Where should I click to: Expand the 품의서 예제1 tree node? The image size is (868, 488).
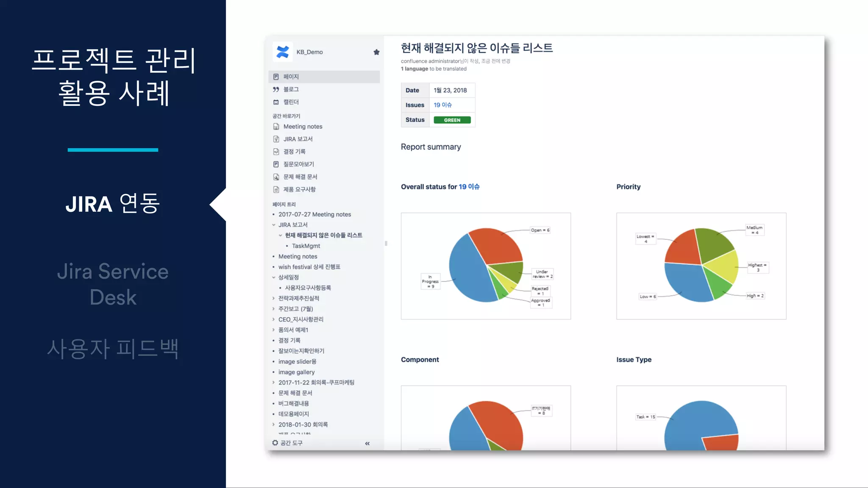click(274, 330)
